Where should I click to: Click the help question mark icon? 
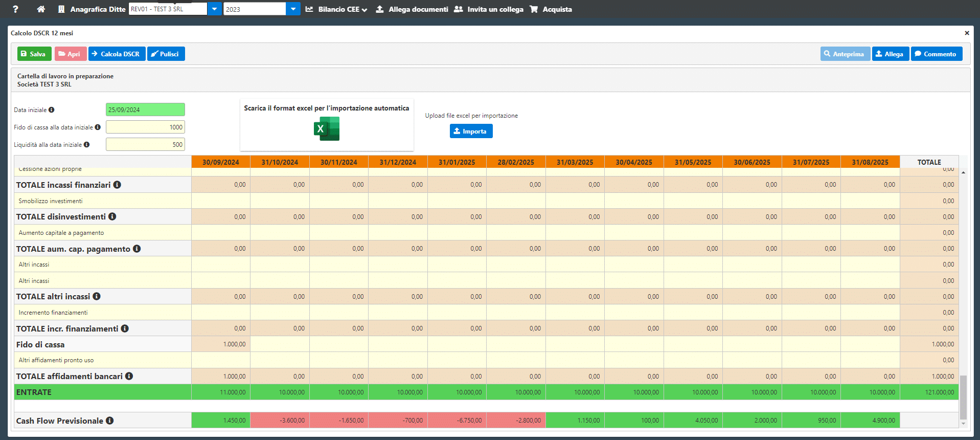(15, 9)
